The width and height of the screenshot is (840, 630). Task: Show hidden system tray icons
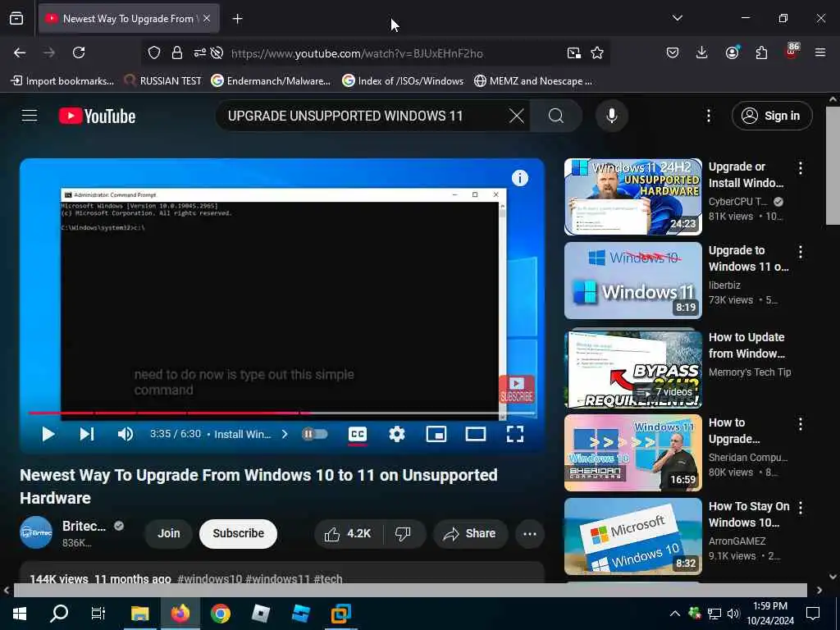click(675, 614)
